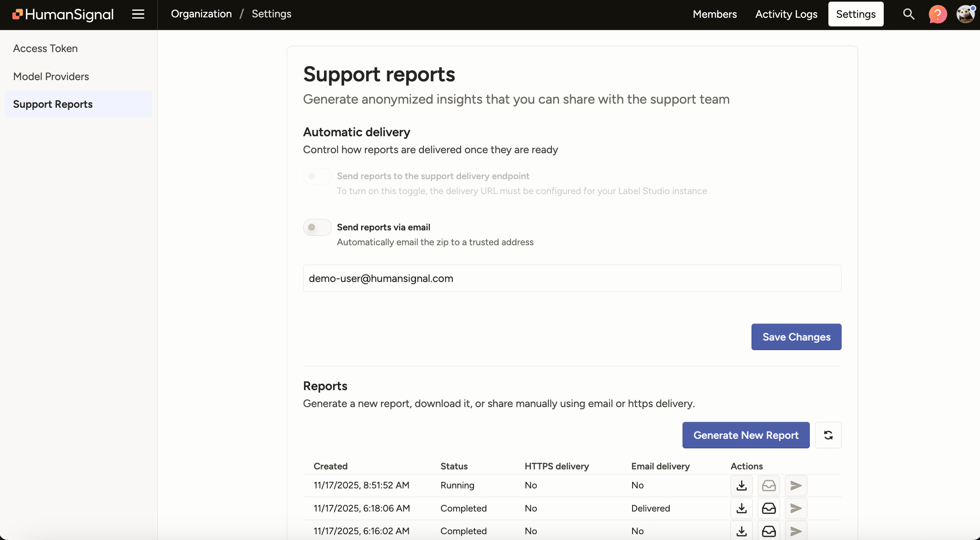This screenshot has width=980, height=540.
Task: Send the 6:16:02 AM report manually
Action: coord(795,531)
